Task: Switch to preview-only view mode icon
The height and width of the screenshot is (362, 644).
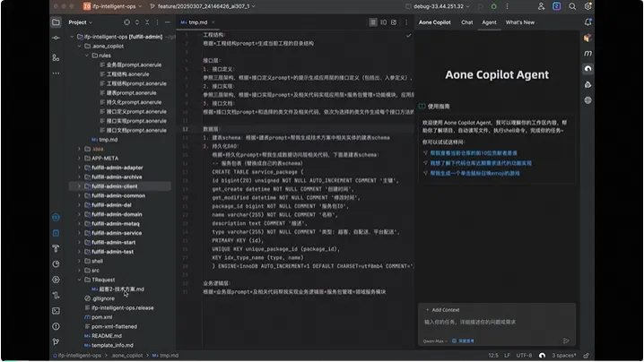Action: tap(394, 22)
